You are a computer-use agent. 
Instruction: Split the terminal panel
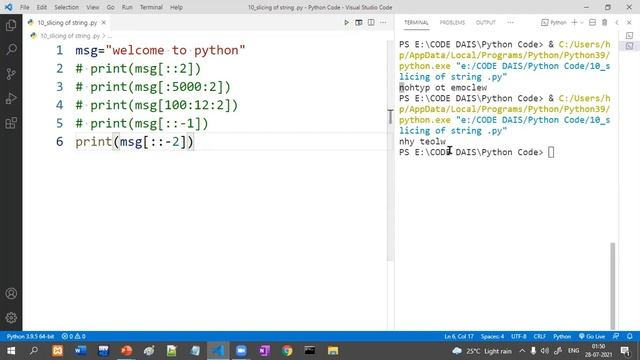(x=592, y=22)
